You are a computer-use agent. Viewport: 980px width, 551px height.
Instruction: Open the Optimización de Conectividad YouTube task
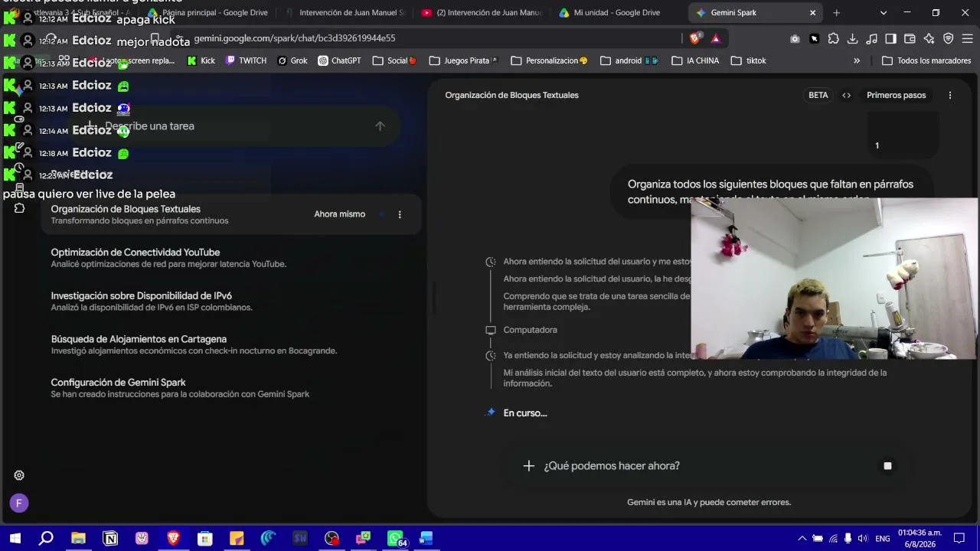(231, 258)
